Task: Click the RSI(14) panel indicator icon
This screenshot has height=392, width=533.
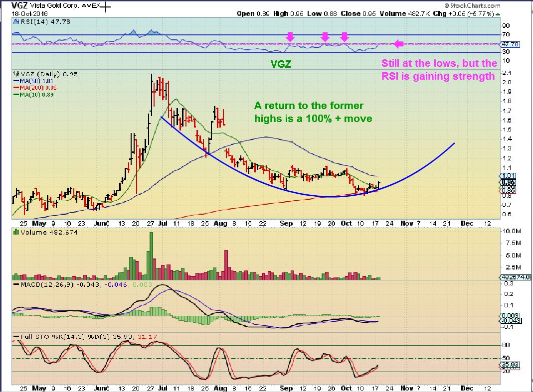Action: point(16,22)
